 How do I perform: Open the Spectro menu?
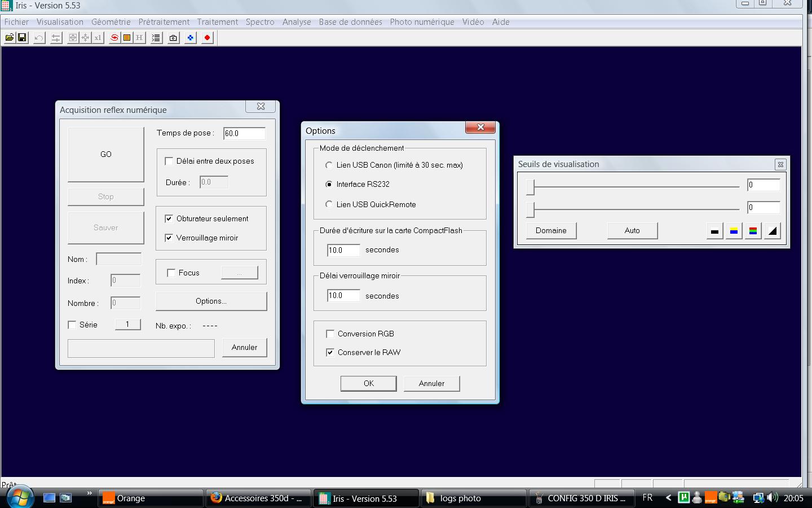[x=260, y=22]
